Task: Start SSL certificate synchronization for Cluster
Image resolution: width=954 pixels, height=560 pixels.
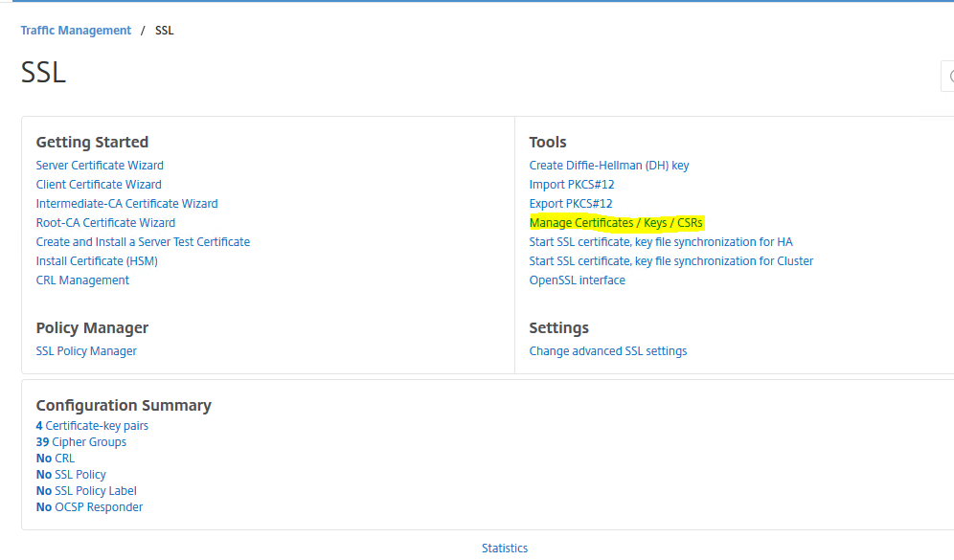Action: (x=670, y=261)
